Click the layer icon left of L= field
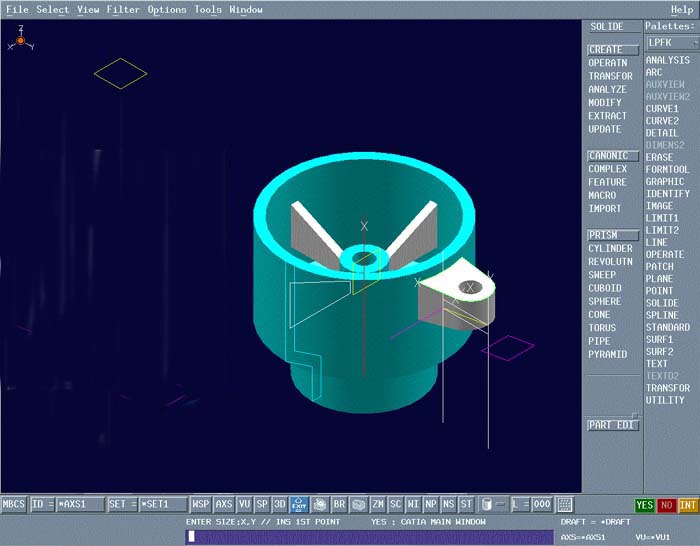 (487, 505)
